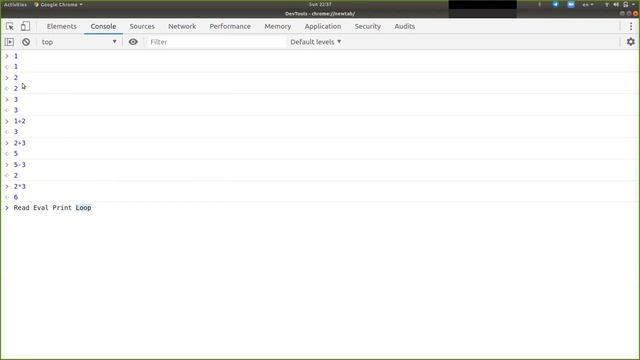Open the power system menu icon

[x=625, y=4]
